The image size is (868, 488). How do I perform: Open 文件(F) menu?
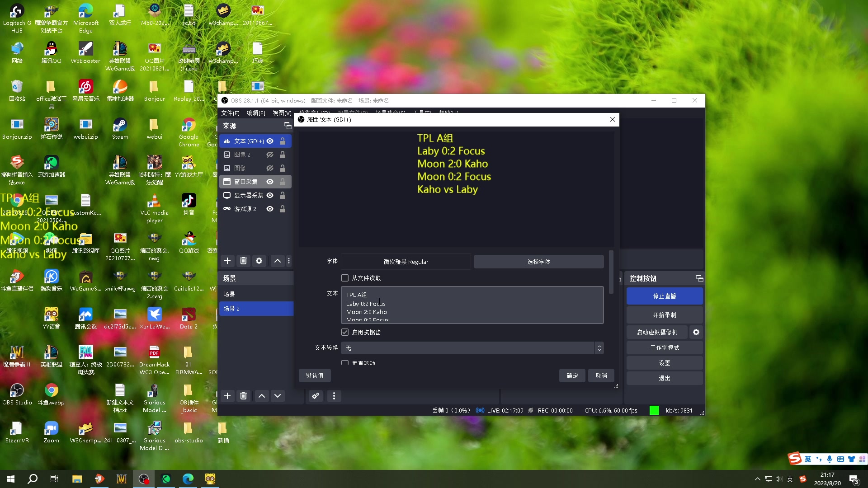[230, 113]
